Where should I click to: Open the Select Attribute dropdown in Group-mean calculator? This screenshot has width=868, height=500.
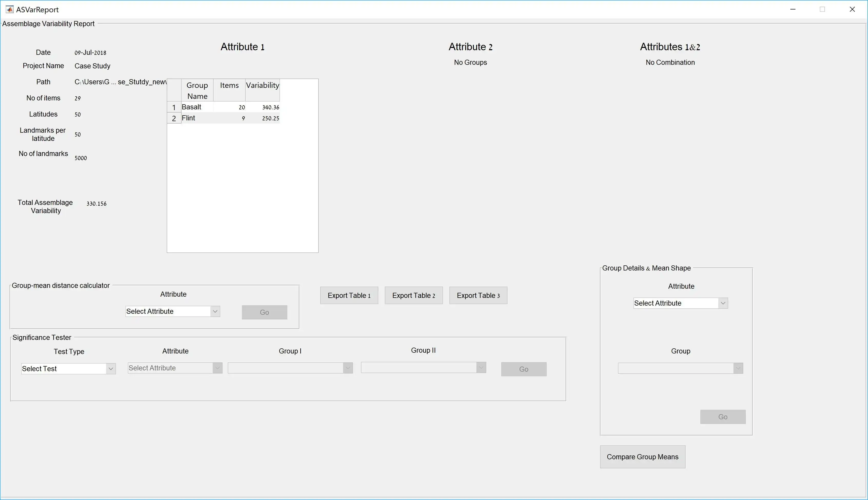172,310
